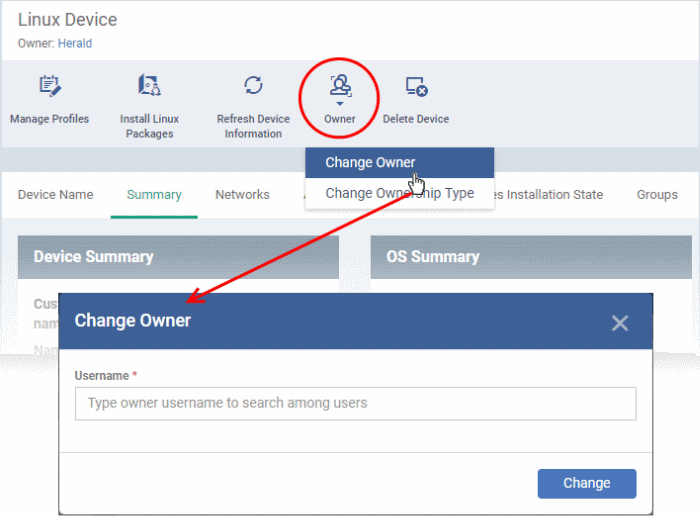This screenshot has height=516, width=700.
Task: Click the Delete Device label
Action: pos(416,119)
